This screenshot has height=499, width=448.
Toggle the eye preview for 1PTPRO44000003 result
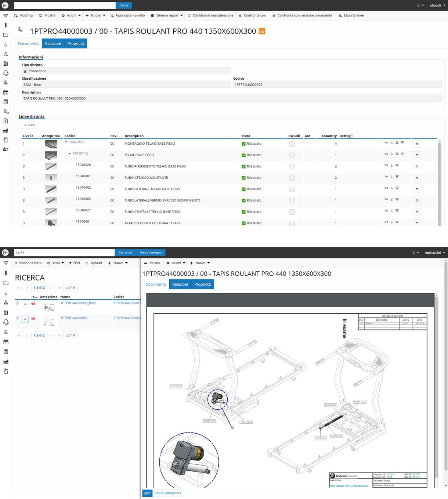coord(25,319)
